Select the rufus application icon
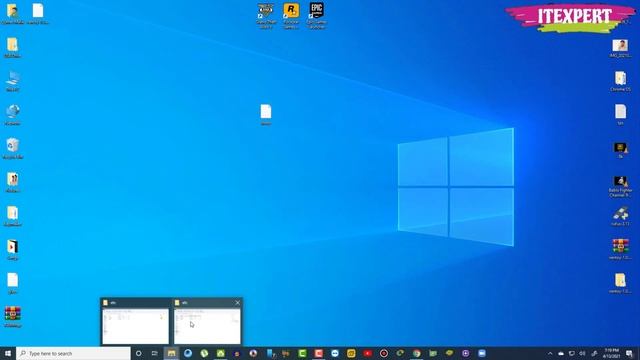 pos(620,216)
